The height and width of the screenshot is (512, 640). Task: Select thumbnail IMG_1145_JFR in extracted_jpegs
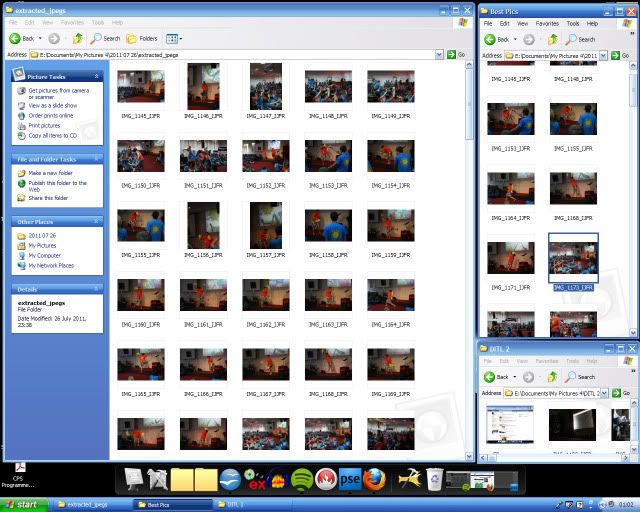(141, 86)
